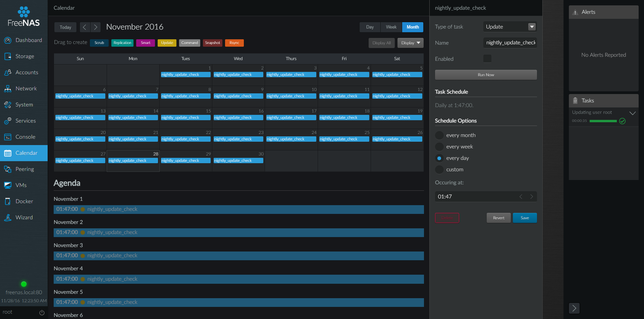Image resolution: width=644 pixels, height=319 pixels.
Task: Open the Type of task dropdown
Action: pyautogui.click(x=532, y=27)
